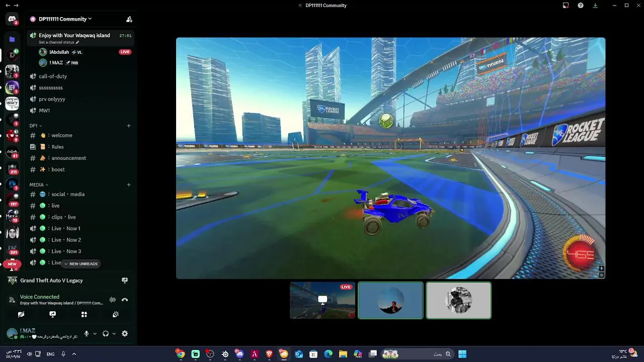
Task: Open Discord help question mark icon
Action: coord(581,5)
